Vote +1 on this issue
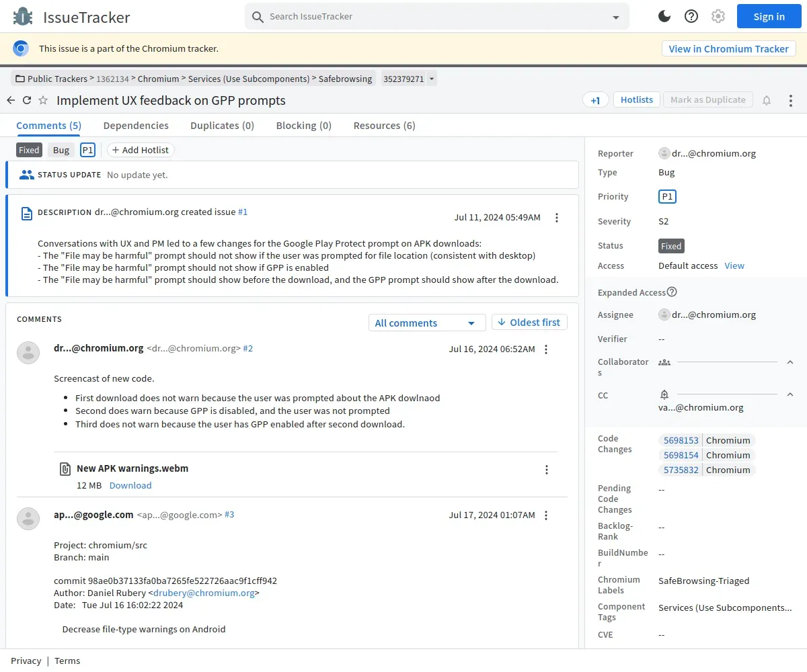This screenshot has width=807, height=672. pyautogui.click(x=595, y=100)
